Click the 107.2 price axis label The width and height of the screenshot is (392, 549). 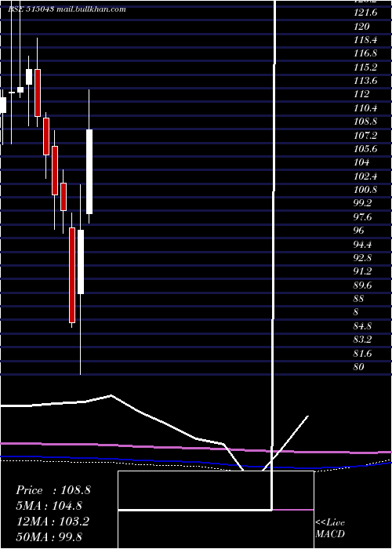tap(365, 136)
